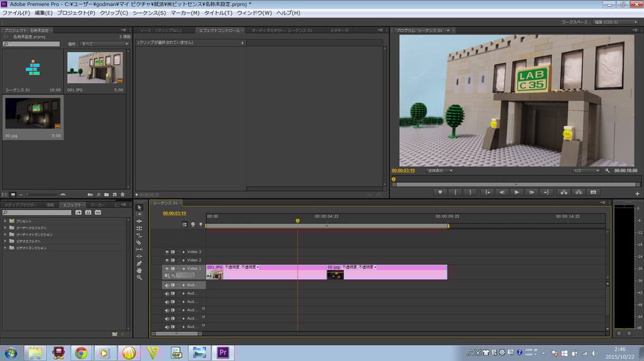
Task: Expand the プリセット folder in Effects panel
Action: (5, 221)
